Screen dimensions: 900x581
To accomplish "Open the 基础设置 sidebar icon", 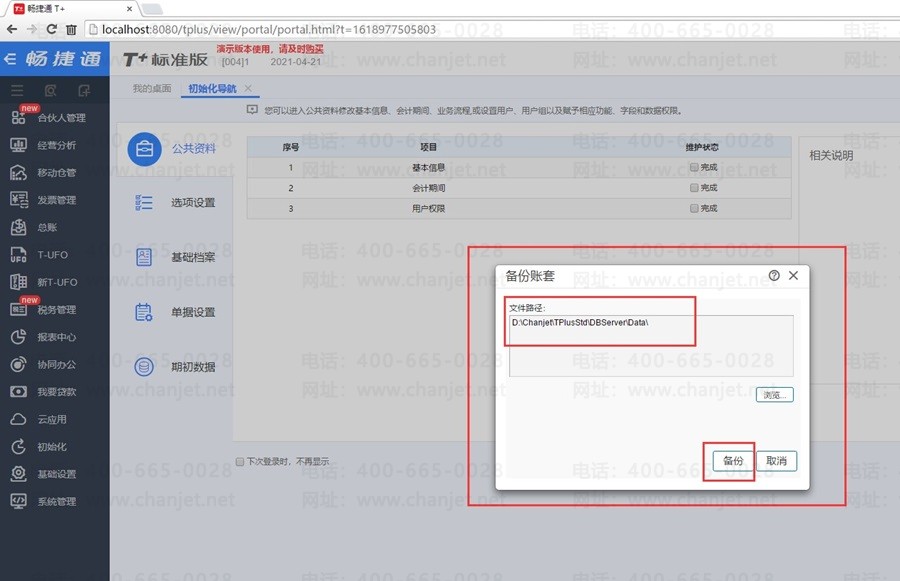I will coord(18,474).
